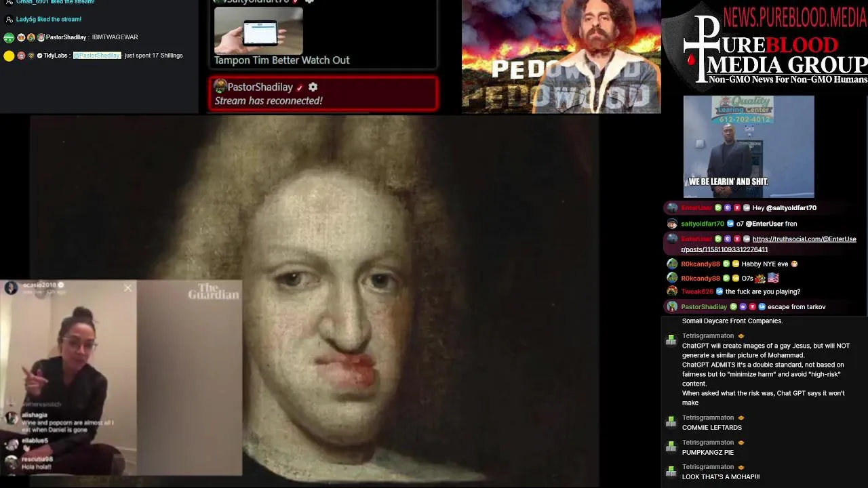Open the truthsocial.com link in chat
The height and width of the screenshot is (488, 868).
[x=769, y=244]
